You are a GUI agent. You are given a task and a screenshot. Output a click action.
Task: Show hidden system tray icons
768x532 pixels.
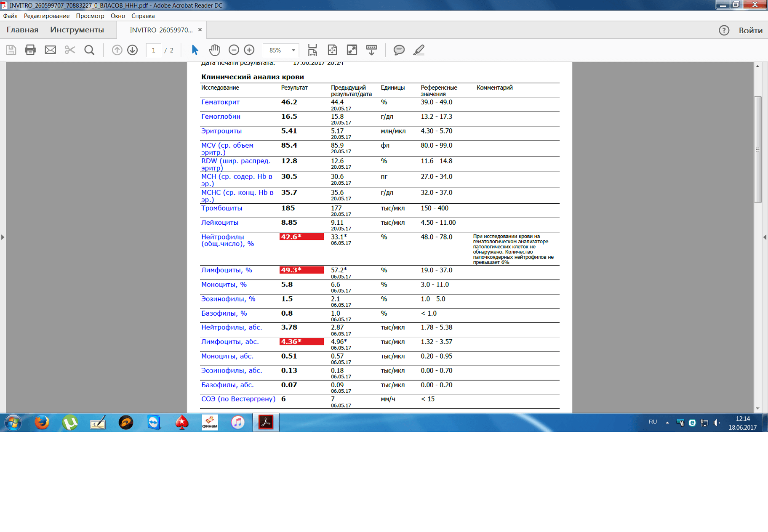(667, 423)
